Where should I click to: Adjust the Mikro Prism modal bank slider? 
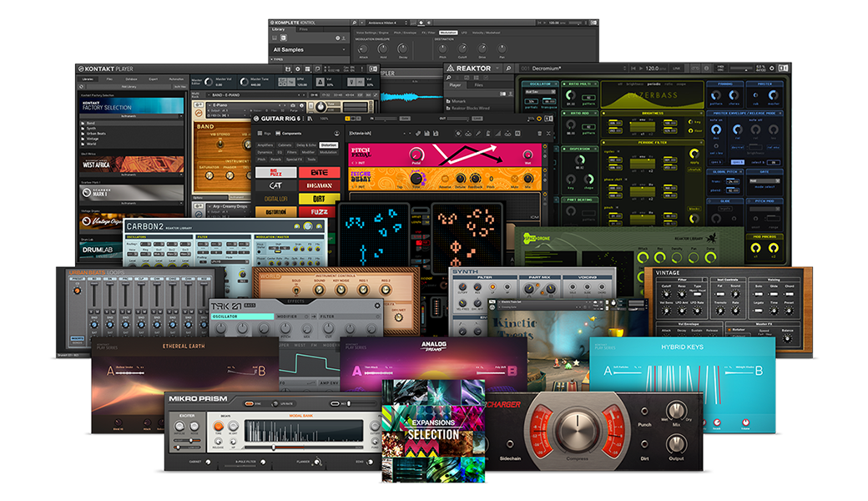303,448
